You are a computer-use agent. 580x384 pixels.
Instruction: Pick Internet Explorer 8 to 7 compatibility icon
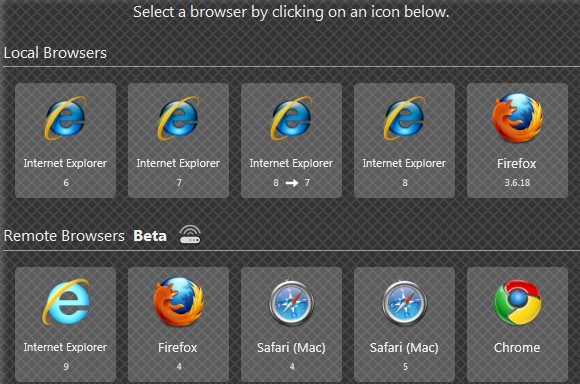click(291, 118)
